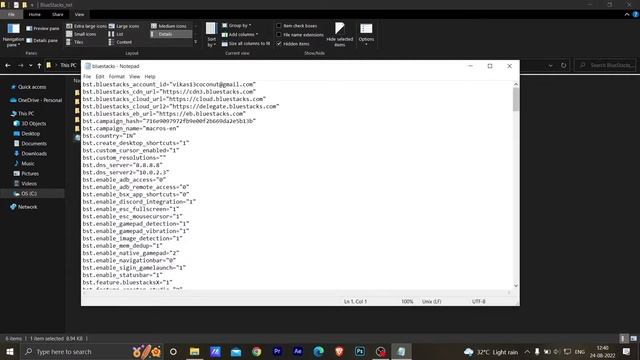Open the Options dropdown in ribbon
640x360 pixels.
pos(366,34)
